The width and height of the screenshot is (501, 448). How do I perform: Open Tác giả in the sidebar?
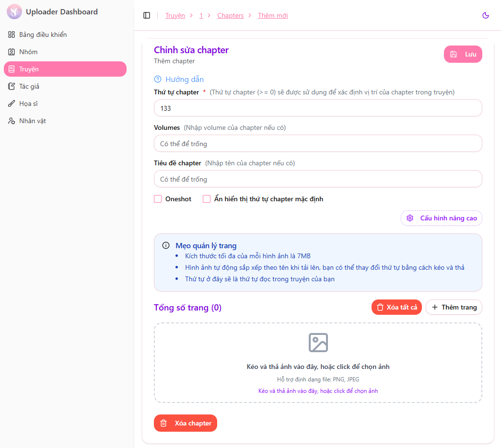(29, 86)
